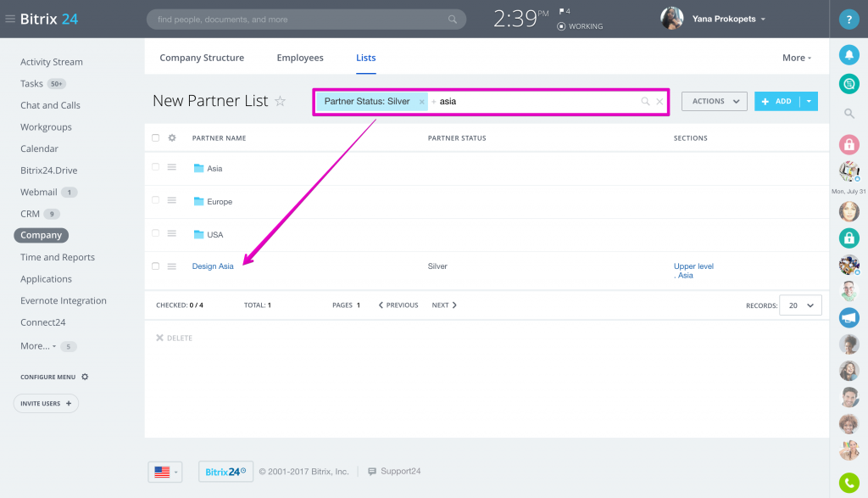Sort by Partner Status column header
Viewport: 868px width, 498px height.
point(457,138)
